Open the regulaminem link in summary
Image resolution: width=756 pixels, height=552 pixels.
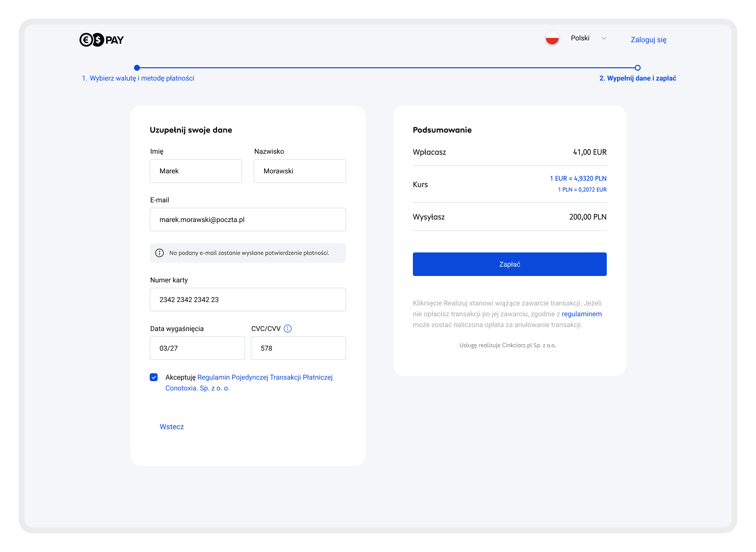click(581, 314)
